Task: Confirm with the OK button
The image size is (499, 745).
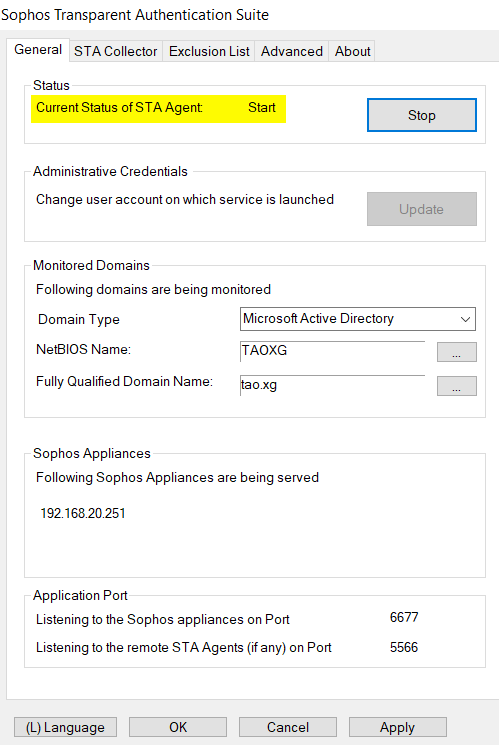Action: coord(178,727)
